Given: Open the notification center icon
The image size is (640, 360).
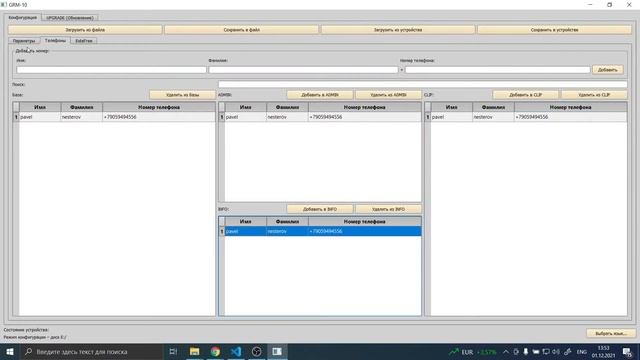Looking at the screenshot, I should 627,351.
